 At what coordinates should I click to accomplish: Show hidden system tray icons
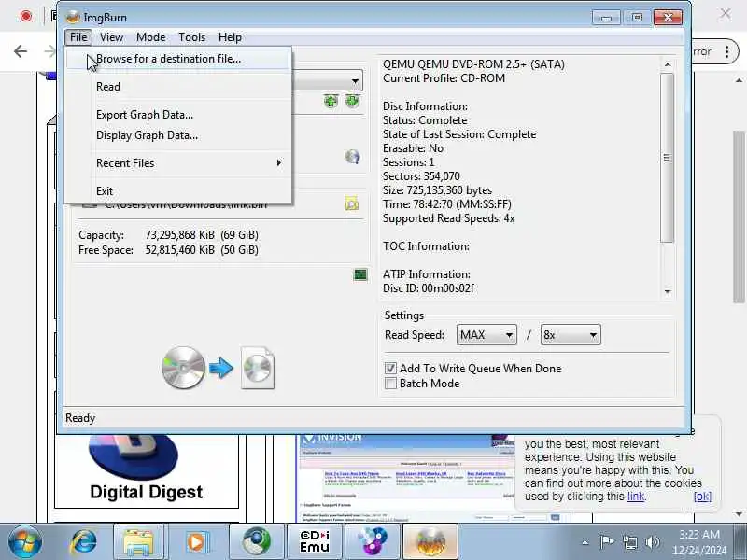585,542
